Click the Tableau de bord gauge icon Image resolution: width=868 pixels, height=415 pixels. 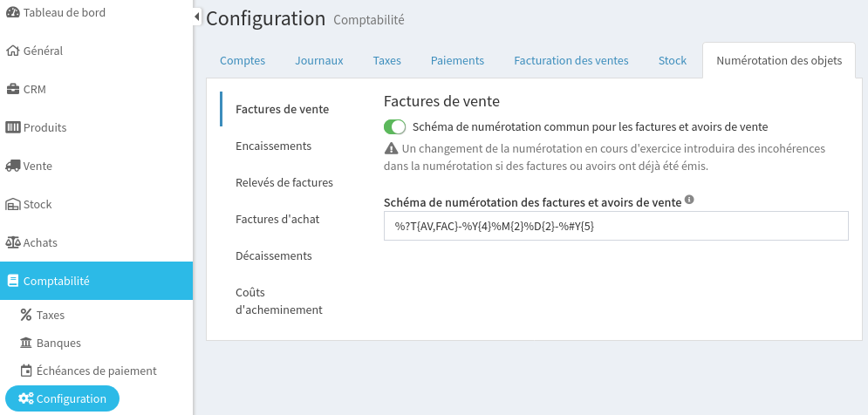click(x=13, y=12)
